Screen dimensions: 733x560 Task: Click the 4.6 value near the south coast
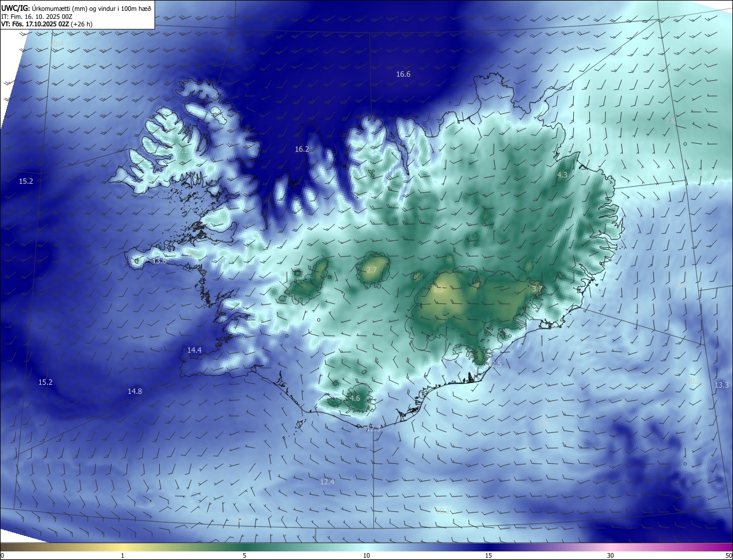(x=354, y=399)
